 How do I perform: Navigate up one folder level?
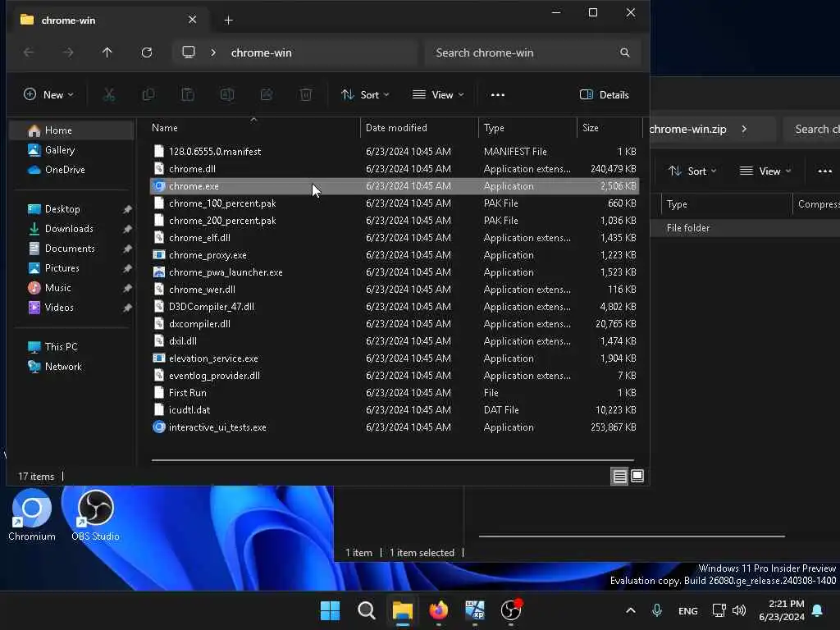pos(107,52)
